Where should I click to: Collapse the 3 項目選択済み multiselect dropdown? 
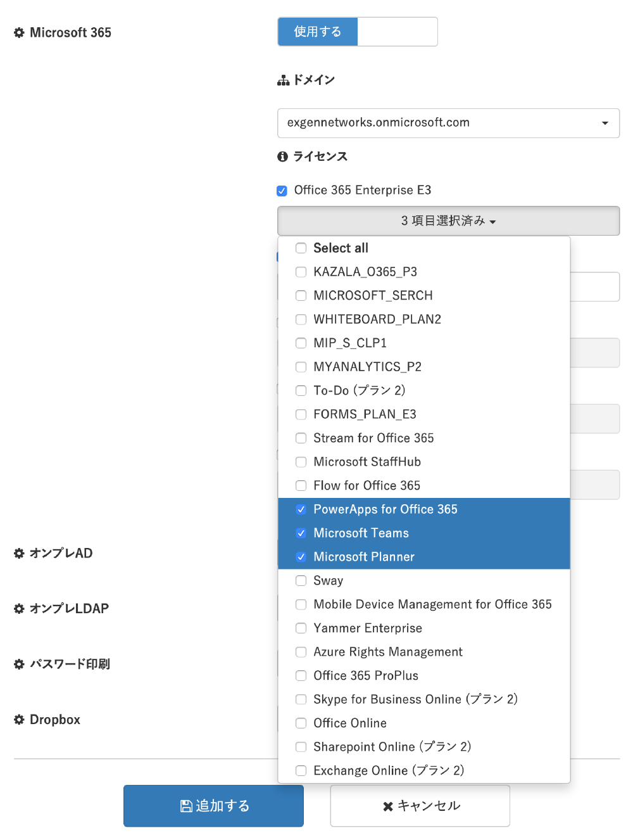[448, 221]
